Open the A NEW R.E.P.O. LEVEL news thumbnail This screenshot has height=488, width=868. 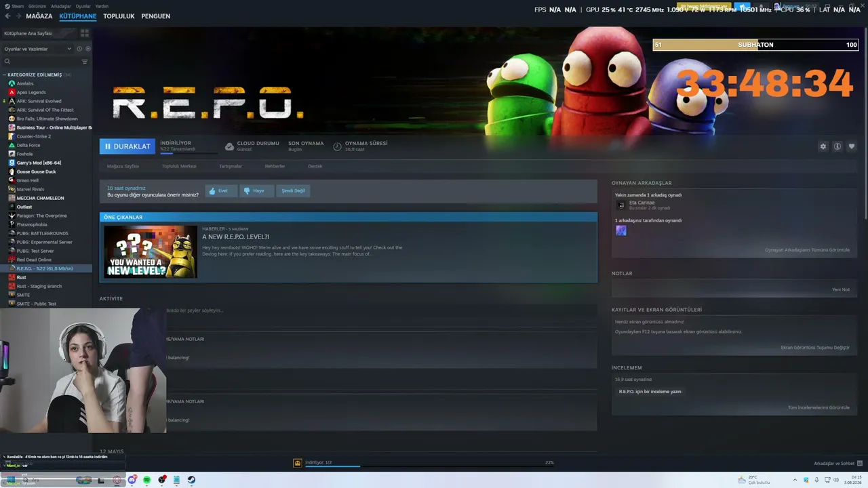(x=151, y=251)
